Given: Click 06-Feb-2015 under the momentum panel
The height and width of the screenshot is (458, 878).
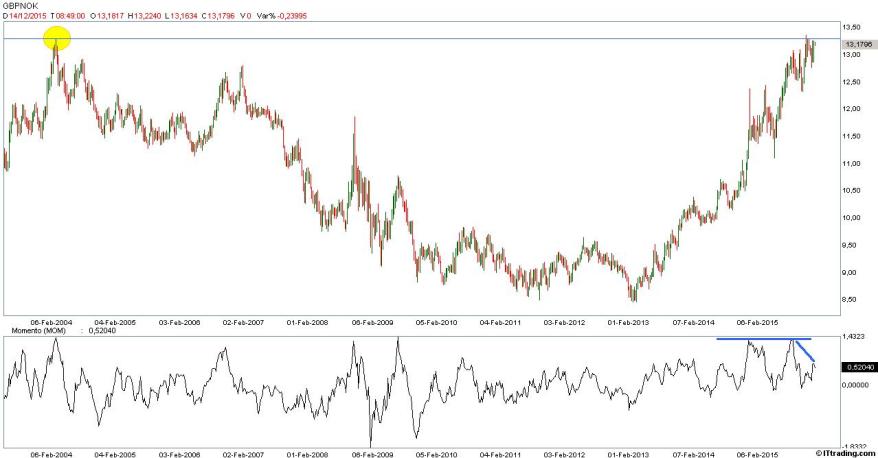Looking at the screenshot, I should pos(757,455).
